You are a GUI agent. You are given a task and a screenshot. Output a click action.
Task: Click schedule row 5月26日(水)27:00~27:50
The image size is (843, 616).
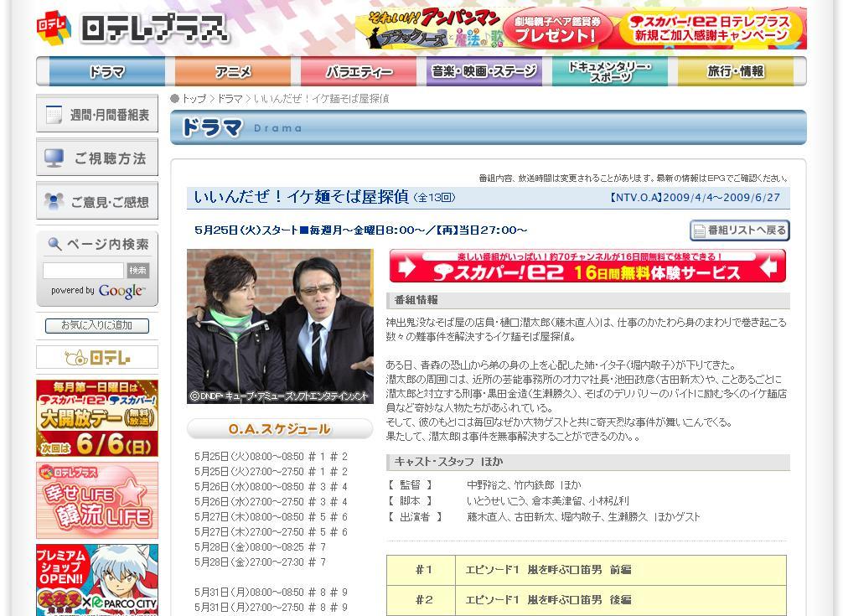271,501
